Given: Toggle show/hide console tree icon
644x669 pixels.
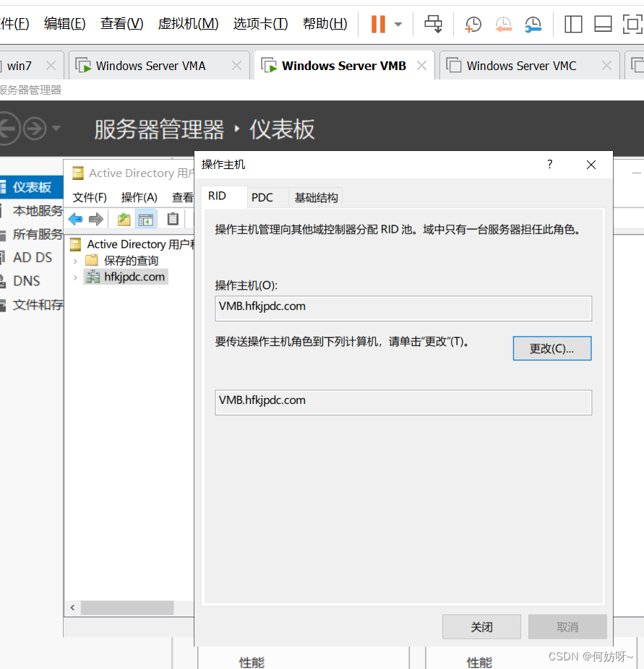Looking at the screenshot, I should (x=146, y=219).
